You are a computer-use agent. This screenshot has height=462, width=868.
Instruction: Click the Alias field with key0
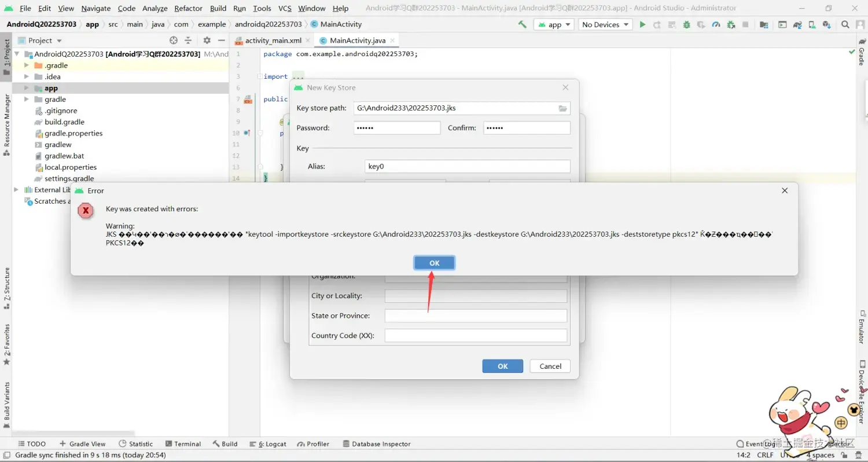pos(468,166)
